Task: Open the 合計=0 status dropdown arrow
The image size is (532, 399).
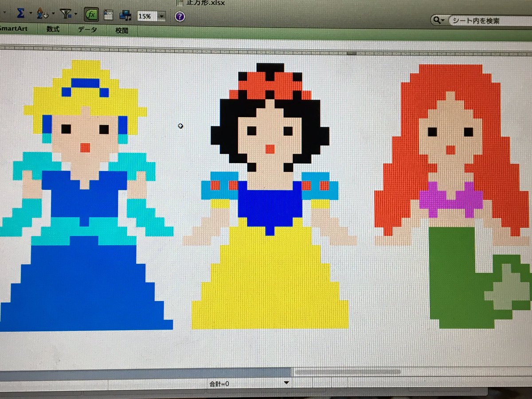Action: tap(286, 382)
